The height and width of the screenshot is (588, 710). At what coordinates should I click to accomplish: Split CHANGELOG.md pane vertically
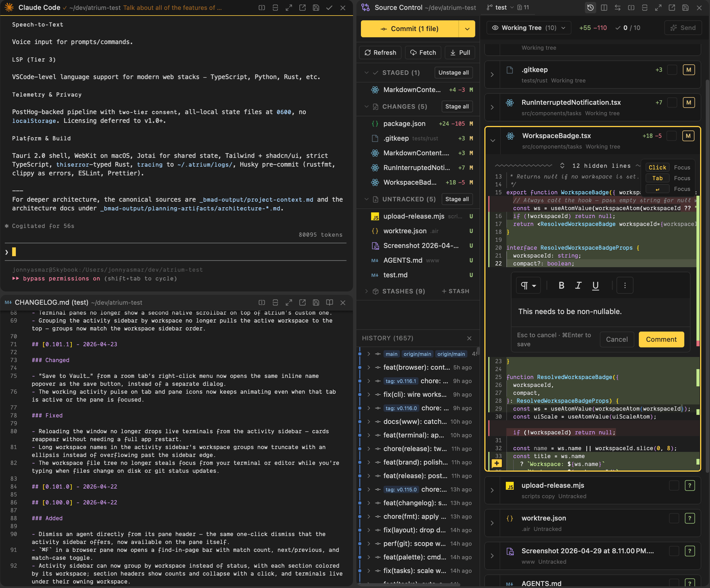pos(262,302)
